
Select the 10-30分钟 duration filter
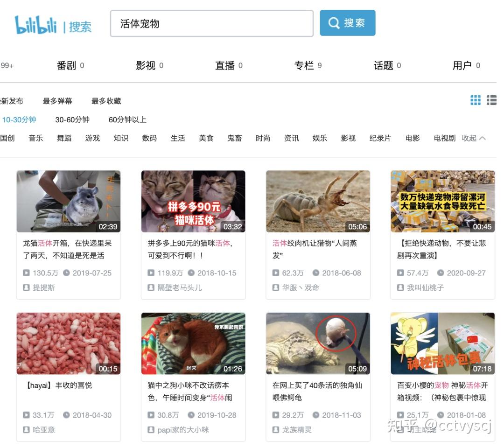[19, 119]
